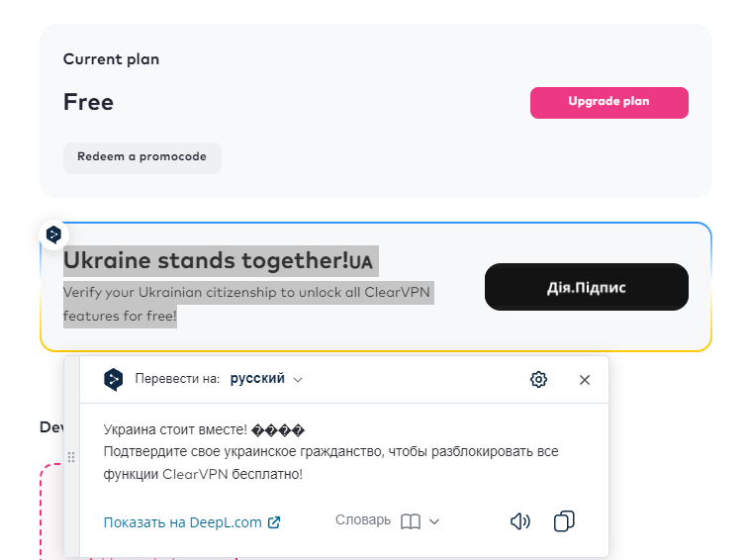
Task: Copy the translation with the copy icon
Action: click(x=564, y=521)
